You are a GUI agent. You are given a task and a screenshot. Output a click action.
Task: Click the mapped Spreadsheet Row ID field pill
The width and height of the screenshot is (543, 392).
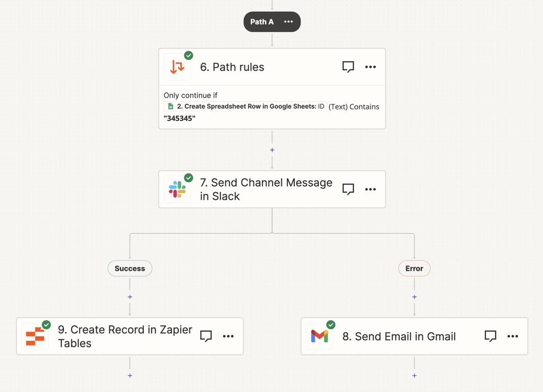[245, 106]
